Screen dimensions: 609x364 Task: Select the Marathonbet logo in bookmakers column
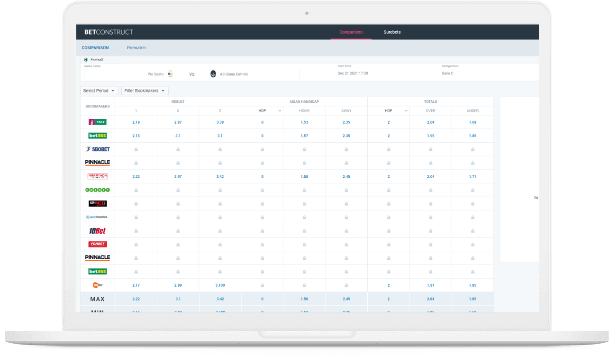pos(98,176)
